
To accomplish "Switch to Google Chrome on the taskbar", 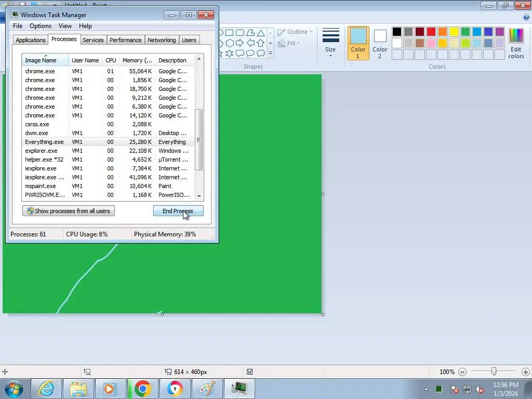I will 142,389.
